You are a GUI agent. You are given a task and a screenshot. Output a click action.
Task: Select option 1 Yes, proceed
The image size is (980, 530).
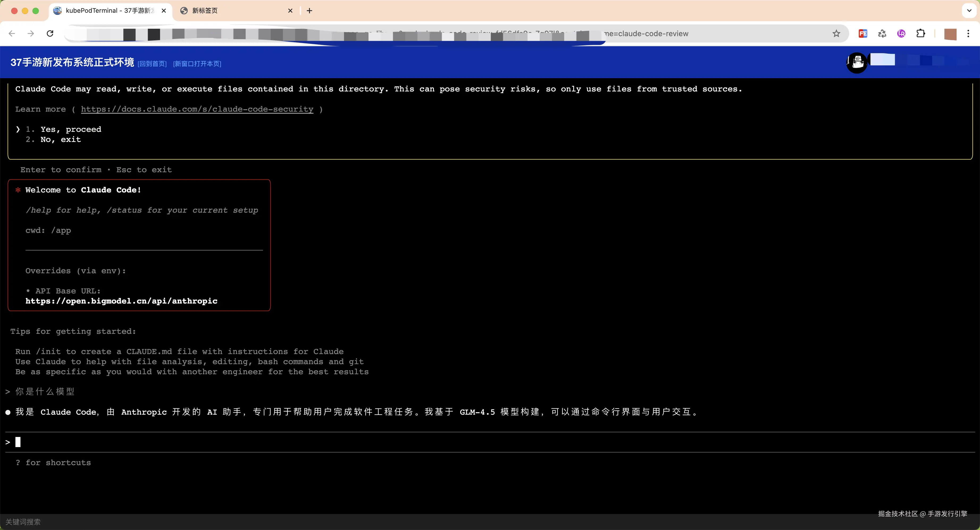[71, 129]
